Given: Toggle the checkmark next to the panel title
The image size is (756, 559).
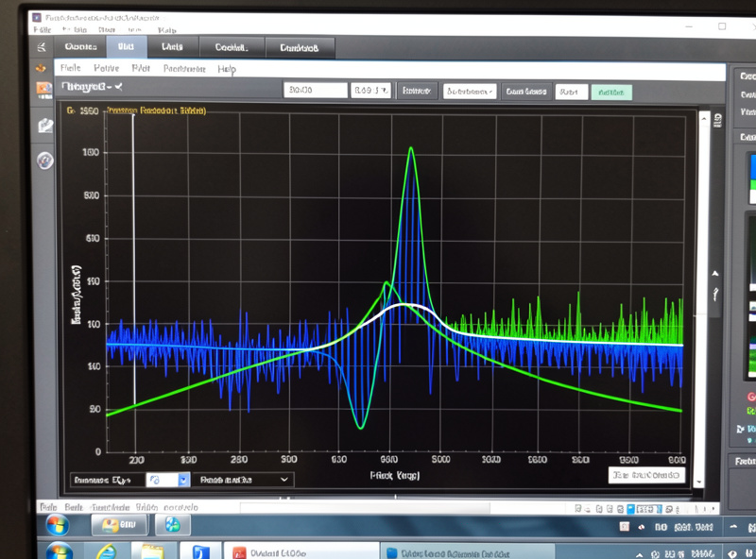Looking at the screenshot, I should click(118, 86).
